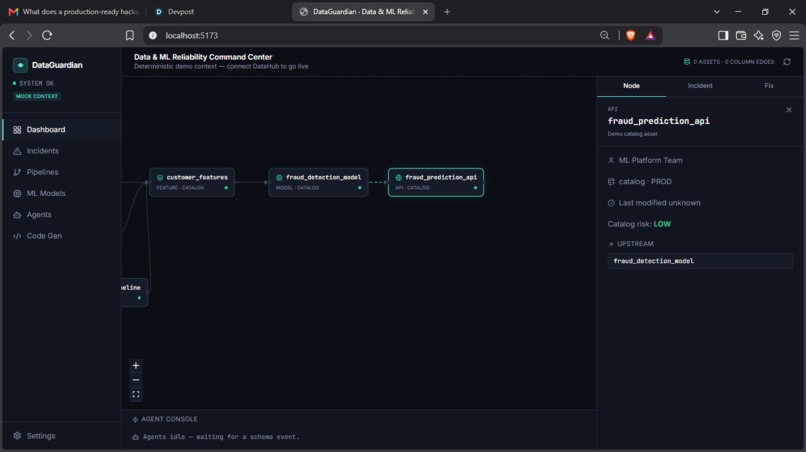
Task: Click the customer_features node icon
Action: pos(160,177)
